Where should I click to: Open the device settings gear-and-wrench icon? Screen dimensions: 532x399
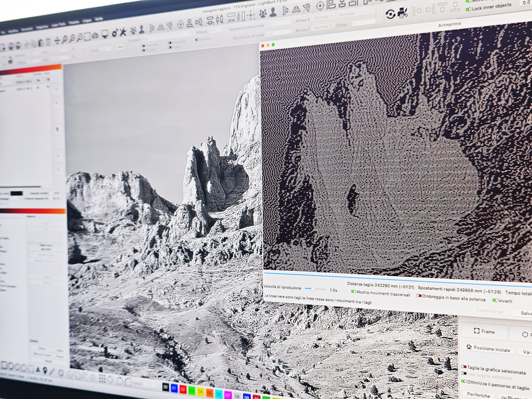click(115, 33)
